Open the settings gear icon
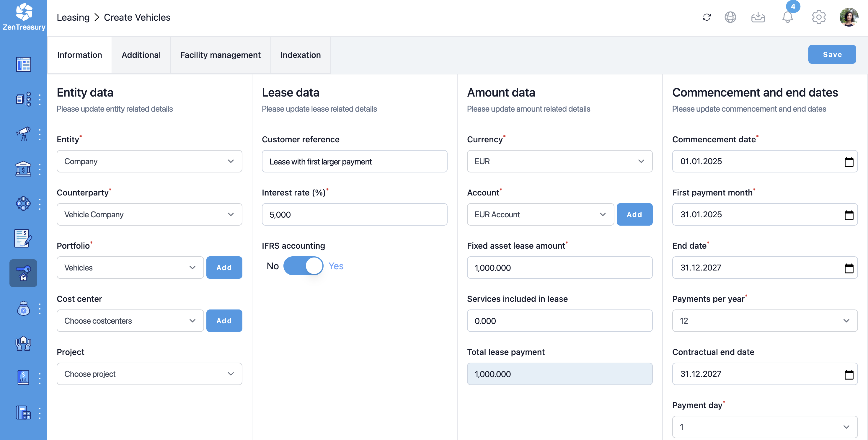This screenshot has width=868, height=440. 818,17
